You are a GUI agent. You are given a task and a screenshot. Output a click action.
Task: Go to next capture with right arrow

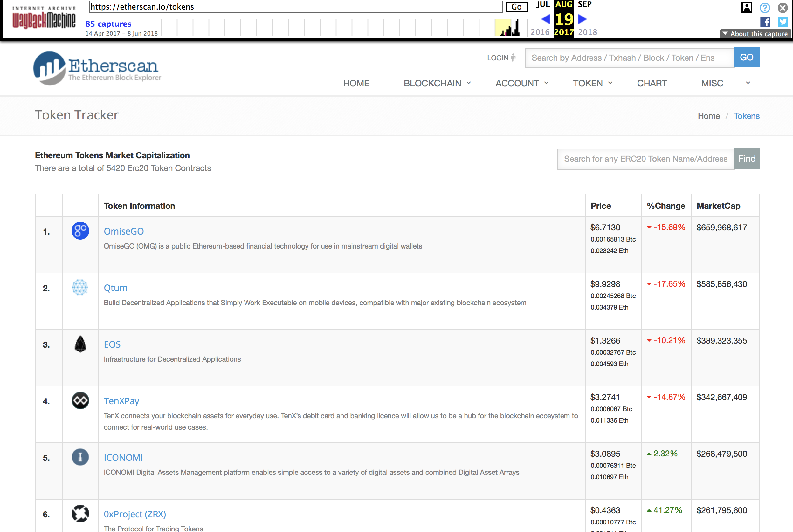point(582,19)
